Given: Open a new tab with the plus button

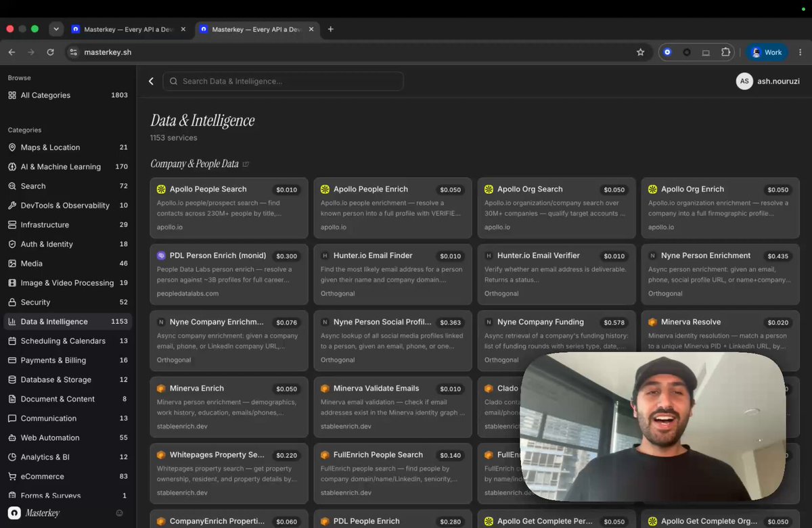Looking at the screenshot, I should point(330,29).
